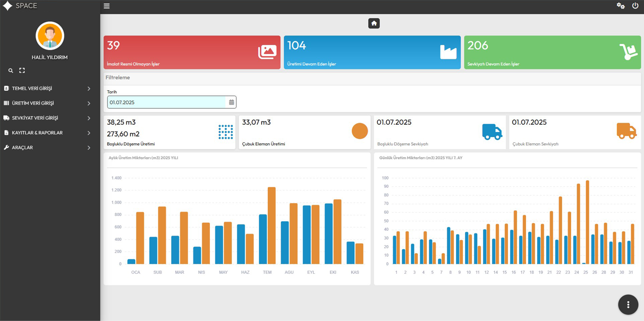
Task: Open Kayıtlar & Raporlar menu
Action: (x=48, y=133)
